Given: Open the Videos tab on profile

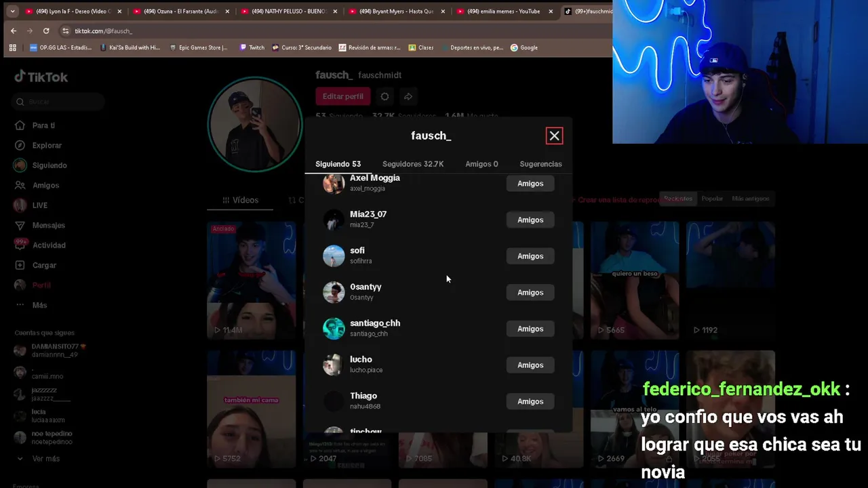Looking at the screenshot, I should click(241, 200).
